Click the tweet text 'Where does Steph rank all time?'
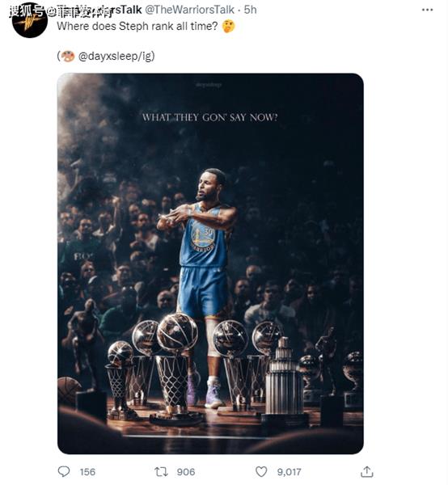Screen dimensions: 448x485 137,27
